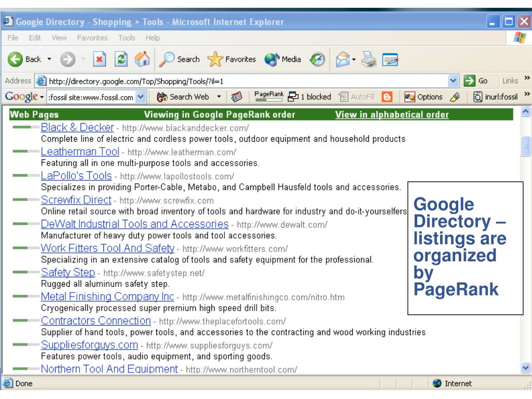
Task: Open Favorites star toolbar button
Action: [231, 59]
